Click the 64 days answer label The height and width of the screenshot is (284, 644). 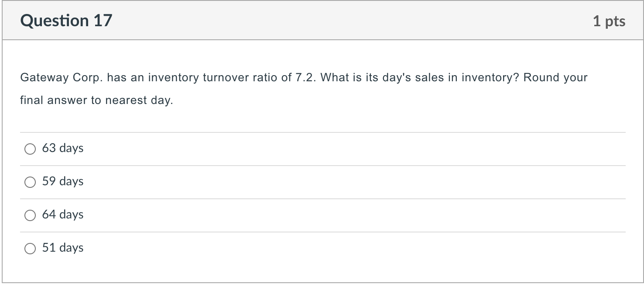[63, 215]
